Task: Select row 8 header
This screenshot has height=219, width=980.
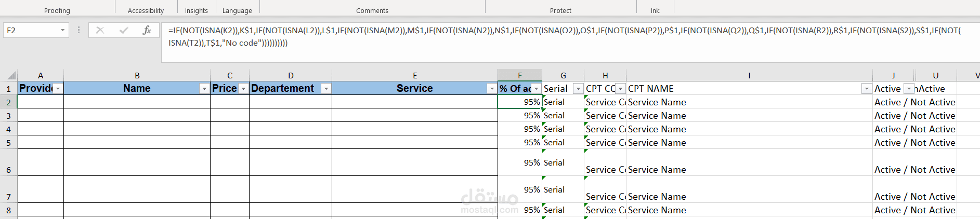Action: 8,210
